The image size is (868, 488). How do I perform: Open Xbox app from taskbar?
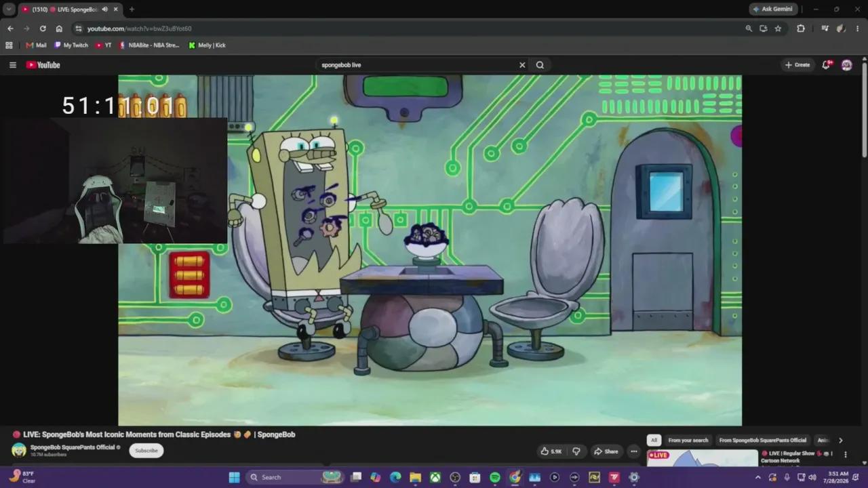(x=435, y=477)
